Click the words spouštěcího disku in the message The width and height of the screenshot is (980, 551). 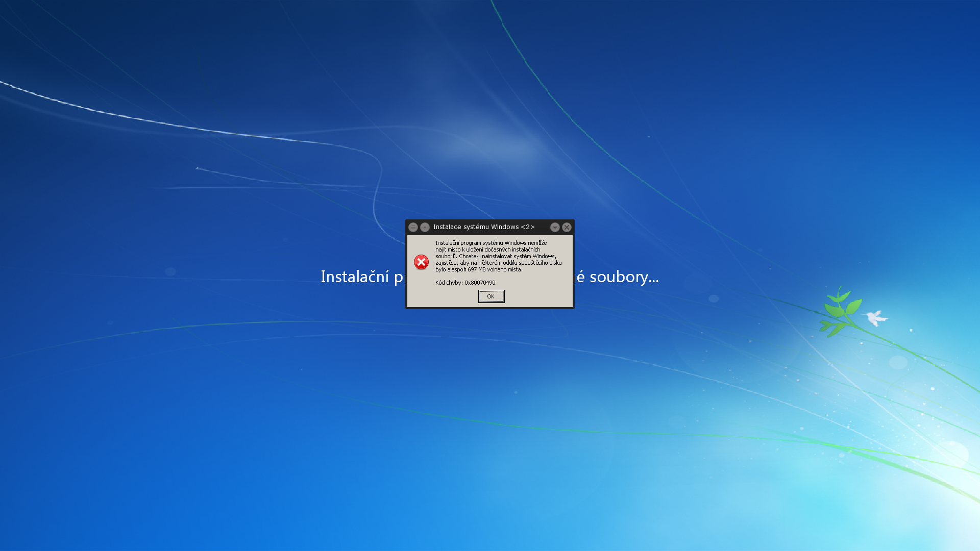540,263
